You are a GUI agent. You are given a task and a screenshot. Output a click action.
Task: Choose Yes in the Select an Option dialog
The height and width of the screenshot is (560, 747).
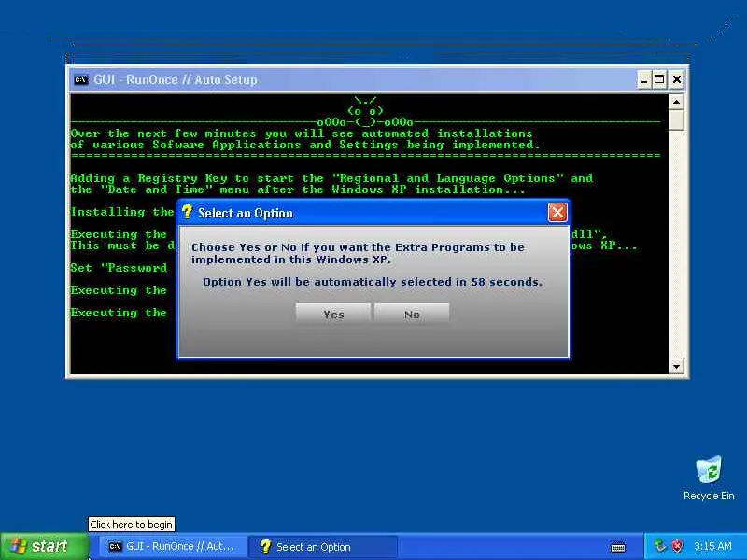point(333,315)
